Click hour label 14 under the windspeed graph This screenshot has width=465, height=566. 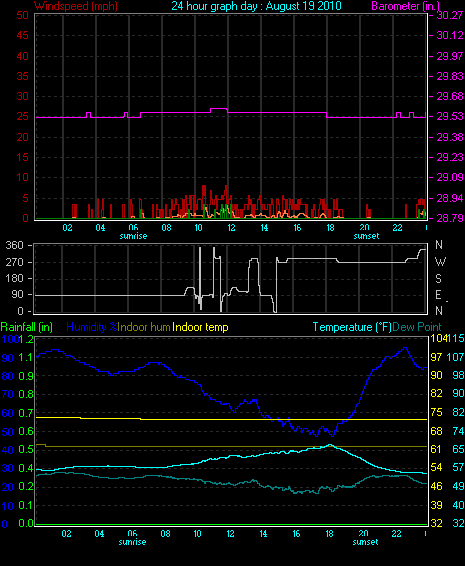click(x=265, y=228)
